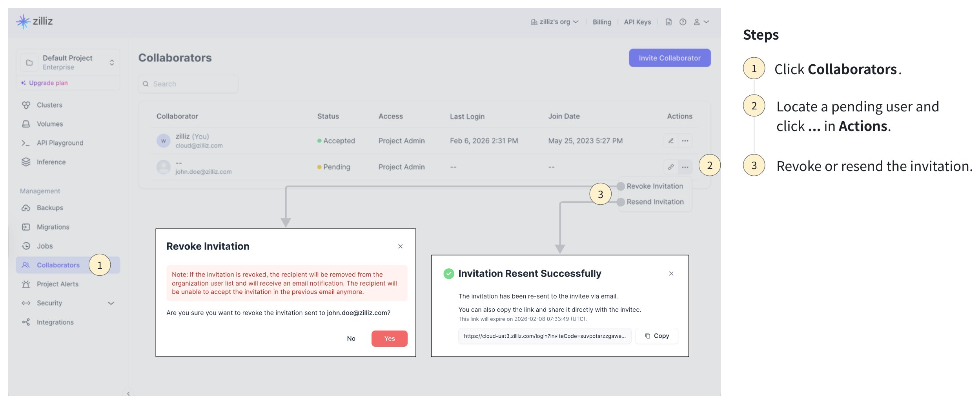Click the Invite Collaborator button

pyautogui.click(x=669, y=58)
